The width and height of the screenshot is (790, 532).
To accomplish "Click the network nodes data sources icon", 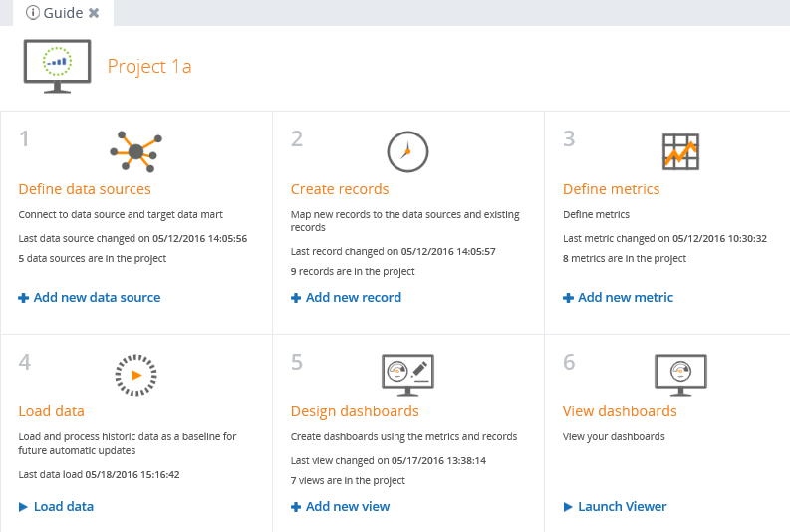I will (x=135, y=151).
